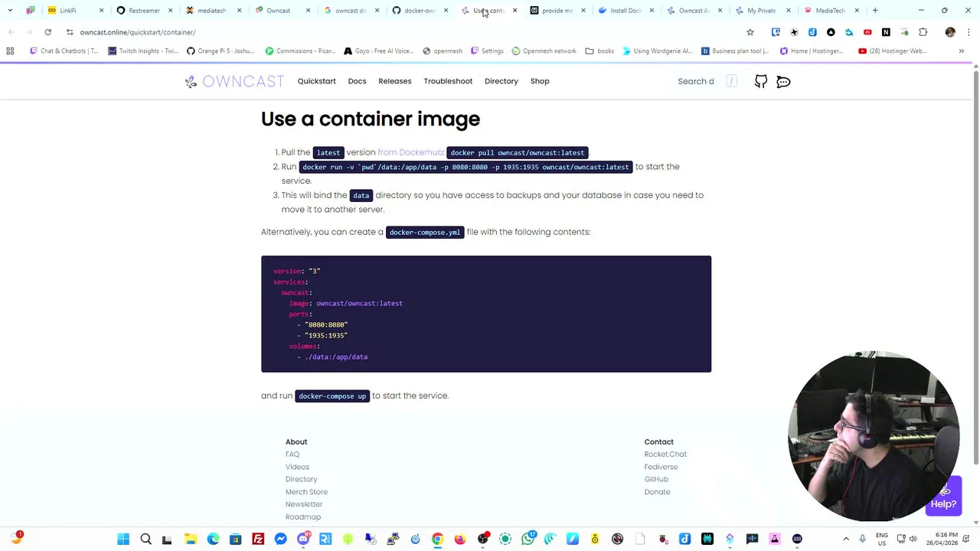Follow the 'from Dockerhub' link
This screenshot has height=551, width=980.
click(410, 152)
